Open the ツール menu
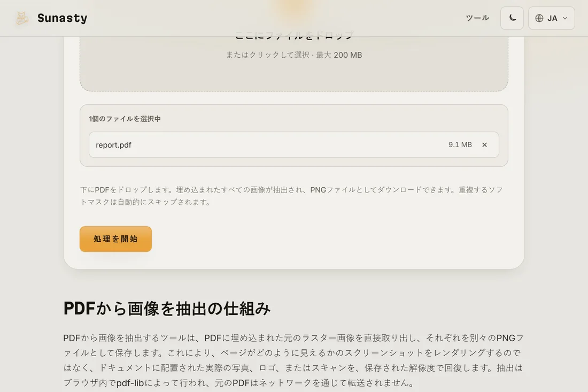The width and height of the screenshot is (588, 392). tap(477, 18)
